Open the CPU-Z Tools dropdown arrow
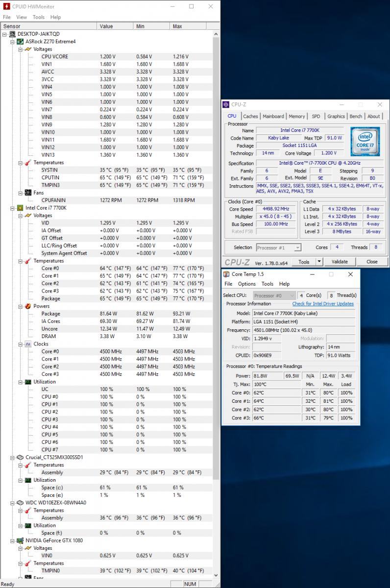 319,262
